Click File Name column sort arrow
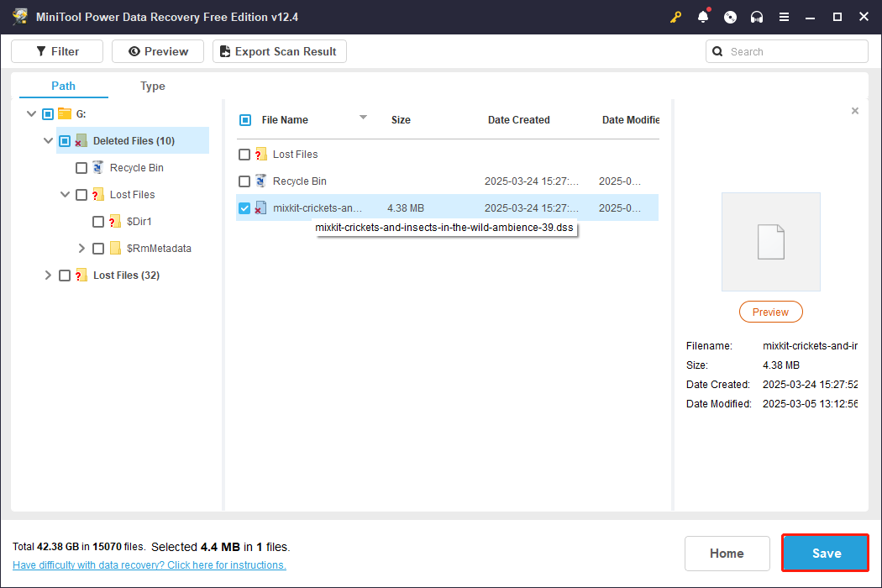 tap(364, 117)
